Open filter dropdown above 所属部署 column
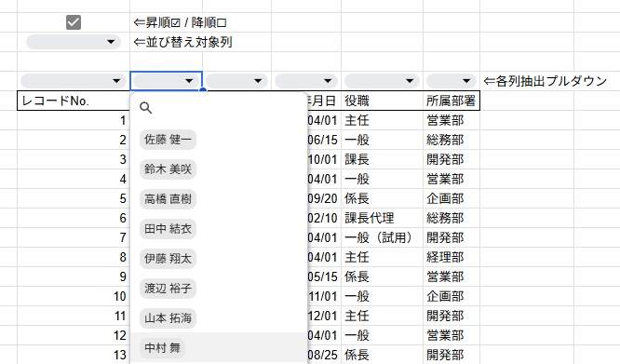 click(452, 81)
